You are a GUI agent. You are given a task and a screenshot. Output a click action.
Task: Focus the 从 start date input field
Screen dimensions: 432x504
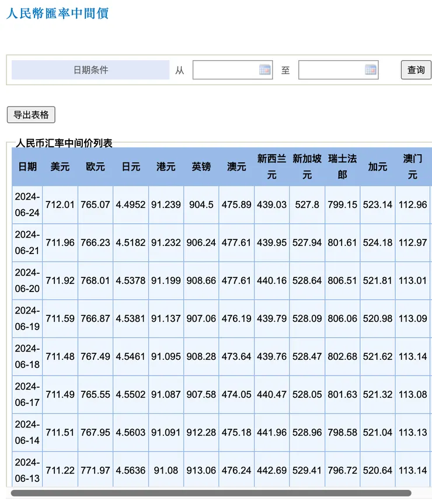pyautogui.click(x=232, y=69)
